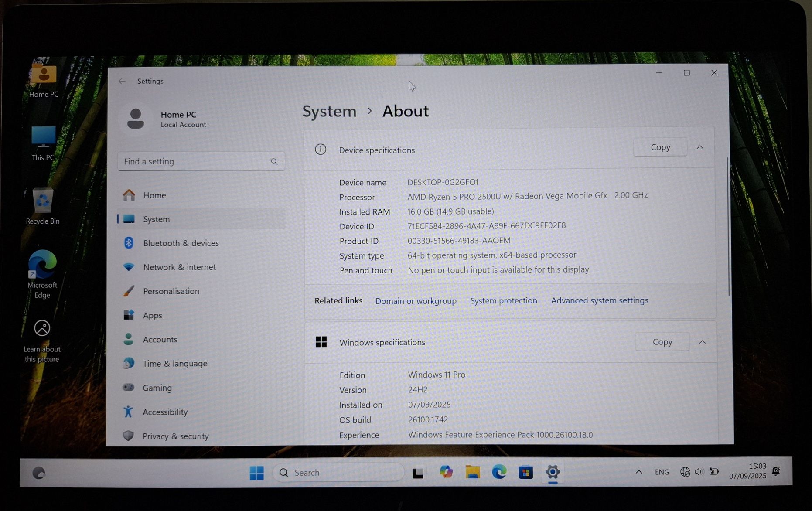The image size is (812, 511).
Task: Minimize the Settings window
Action: coord(659,73)
